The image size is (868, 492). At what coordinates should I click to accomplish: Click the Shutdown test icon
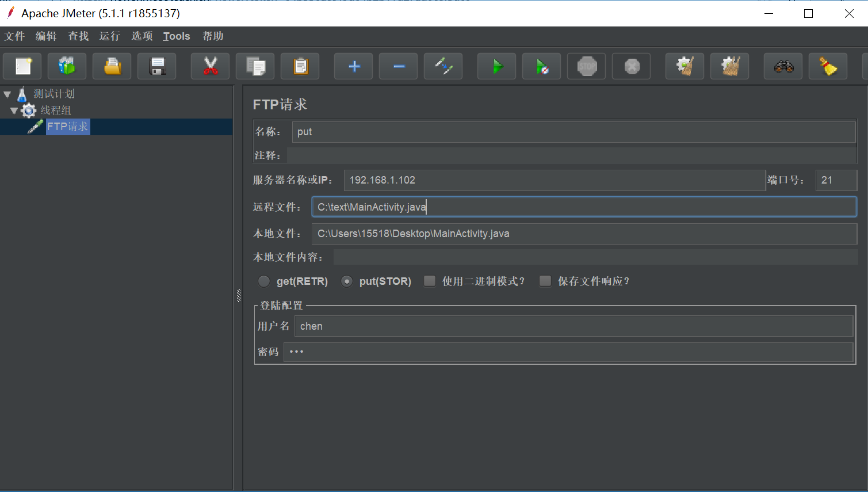632,67
